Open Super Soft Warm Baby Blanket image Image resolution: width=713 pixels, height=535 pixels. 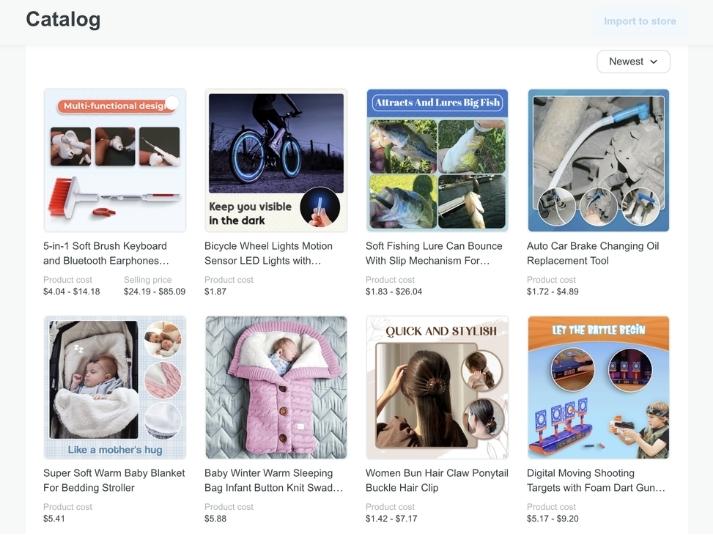(115, 388)
